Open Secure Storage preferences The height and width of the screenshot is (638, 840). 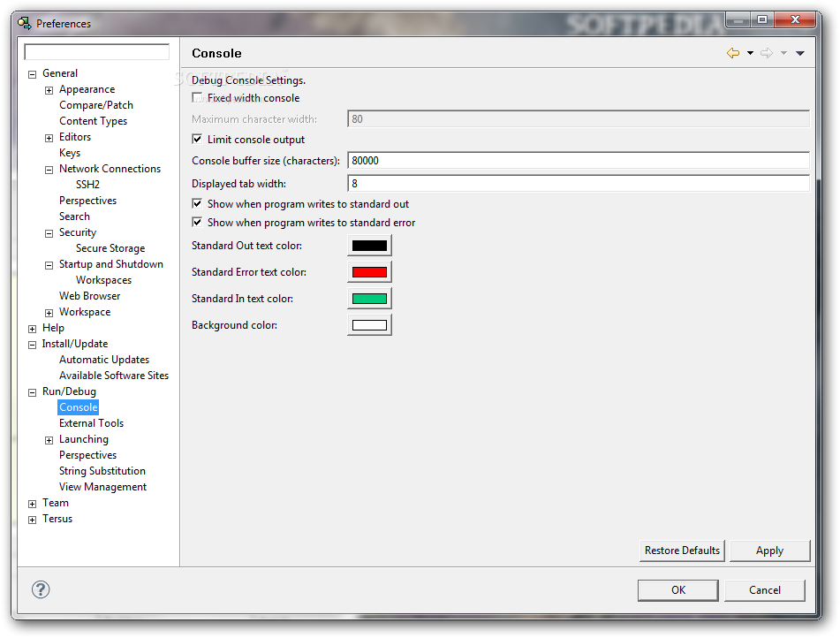(x=110, y=248)
